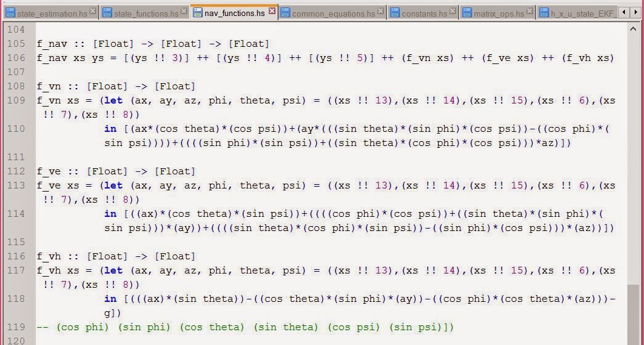Viewport: 644px width, 345px height.
Task: Select the nav_functions.hs tab
Action: click(234, 12)
